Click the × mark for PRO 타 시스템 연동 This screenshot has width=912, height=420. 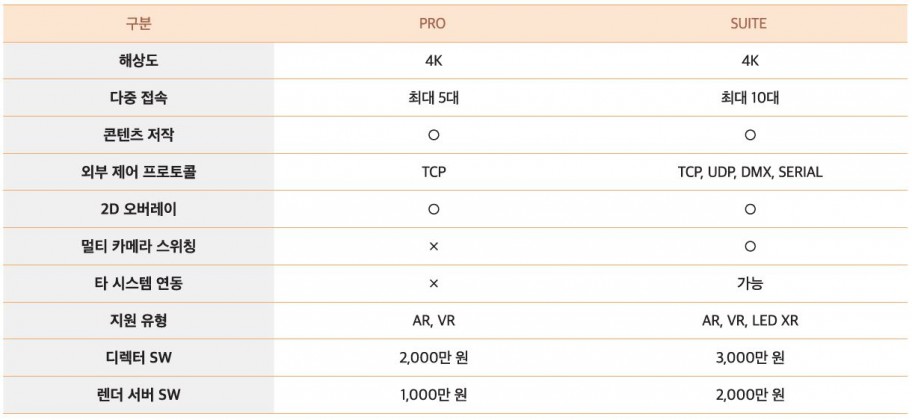pyautogui.click(x=433, y=283)
